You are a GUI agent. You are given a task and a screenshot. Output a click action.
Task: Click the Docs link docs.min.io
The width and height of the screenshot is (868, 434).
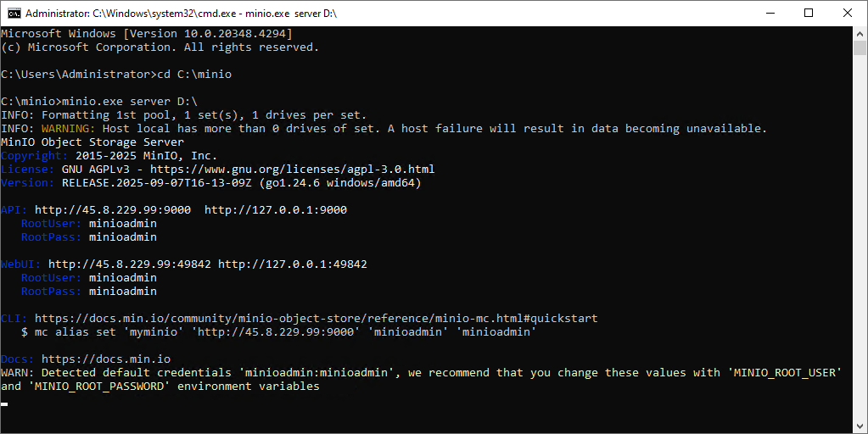coord(106,359)
